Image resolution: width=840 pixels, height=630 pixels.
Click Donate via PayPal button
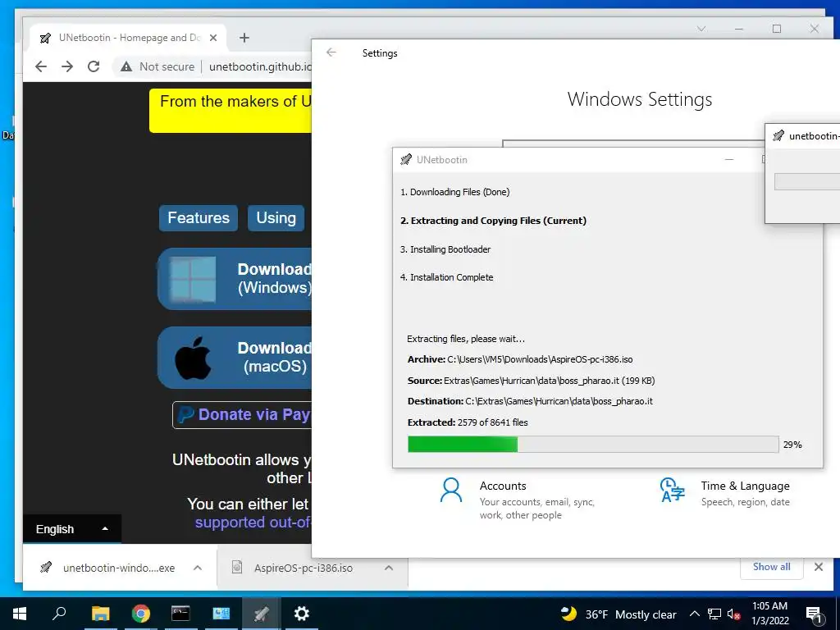(x=242, y=414)
